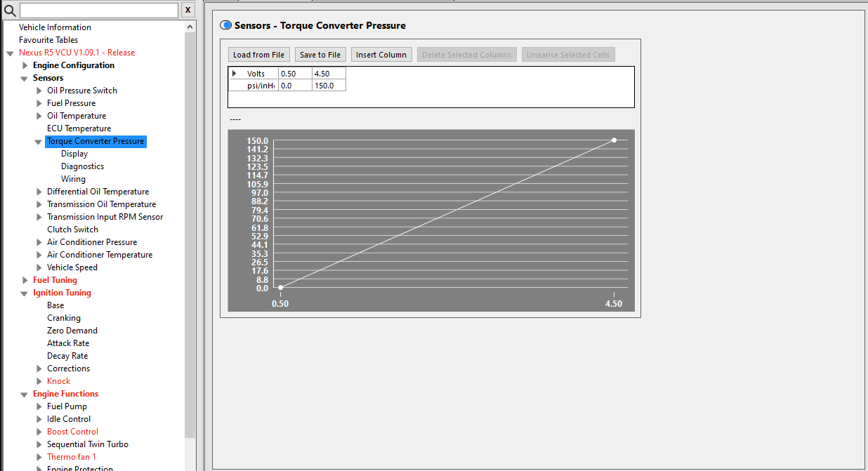Click the Insert Column button
868x471 pixels.
coord(381,55)
